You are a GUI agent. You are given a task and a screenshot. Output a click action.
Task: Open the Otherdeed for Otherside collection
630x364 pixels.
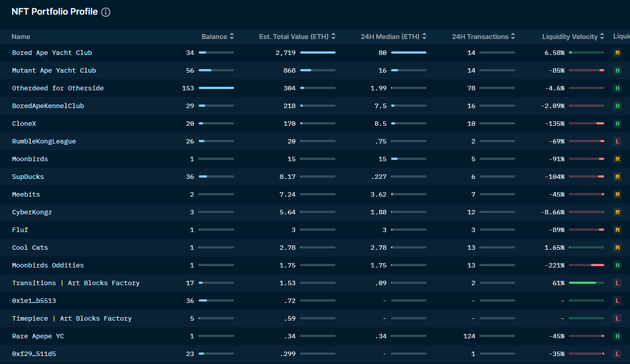click(x=58, y=88)
